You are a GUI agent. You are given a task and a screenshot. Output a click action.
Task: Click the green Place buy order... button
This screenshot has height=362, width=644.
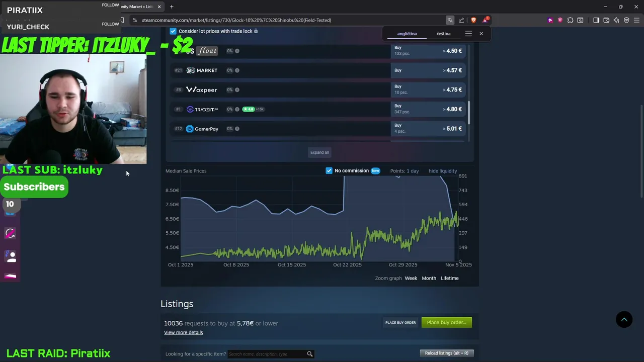tap(447, 322)
